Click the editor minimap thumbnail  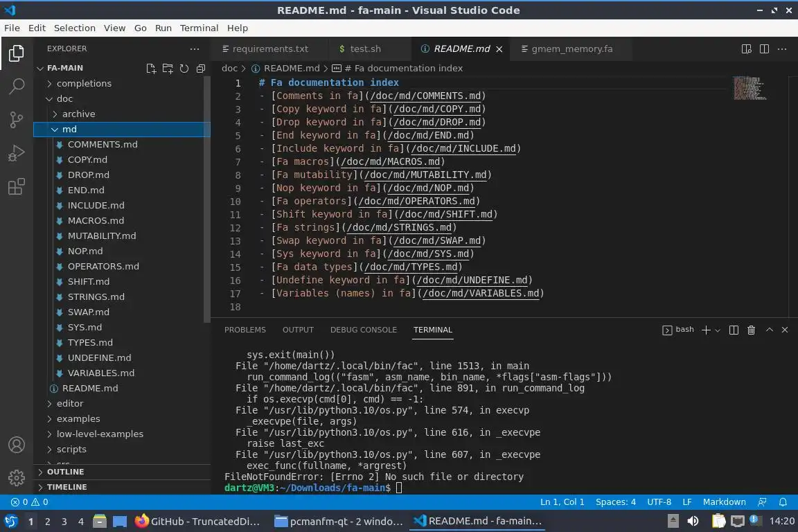(x=749, y=88)
